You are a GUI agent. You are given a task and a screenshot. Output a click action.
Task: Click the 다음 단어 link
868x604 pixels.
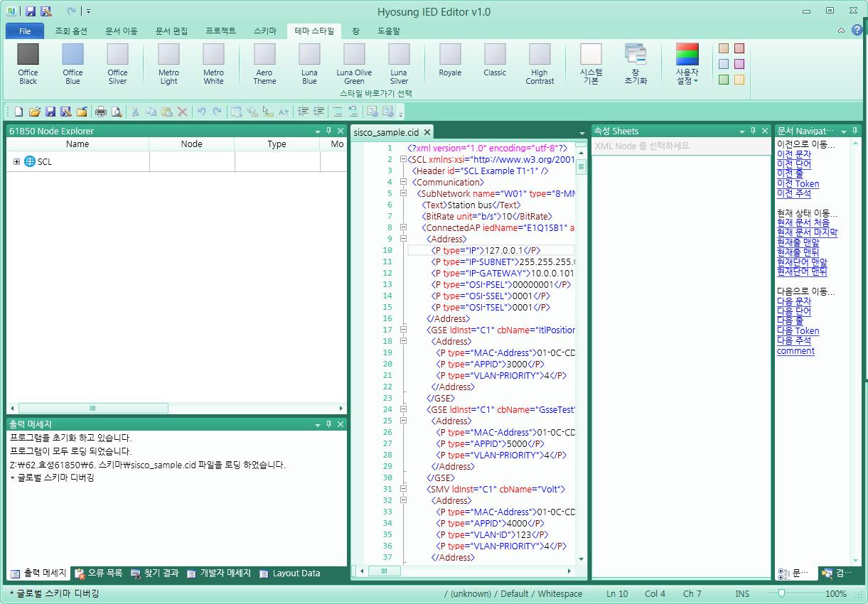click(793, 311)
